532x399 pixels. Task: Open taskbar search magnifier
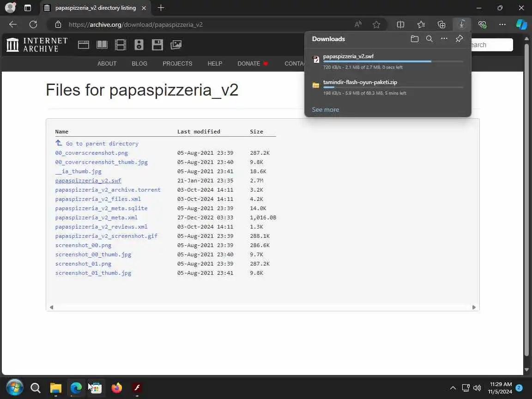(x=35, y=387)
